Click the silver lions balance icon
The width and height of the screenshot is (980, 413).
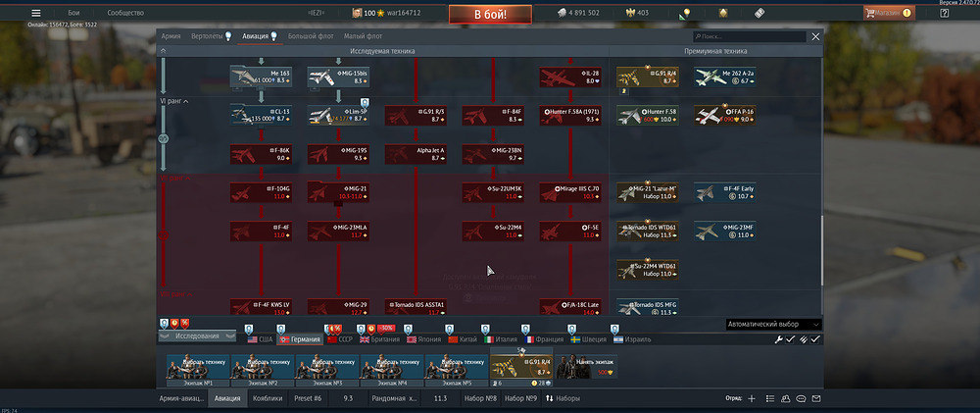pos(562,13)
